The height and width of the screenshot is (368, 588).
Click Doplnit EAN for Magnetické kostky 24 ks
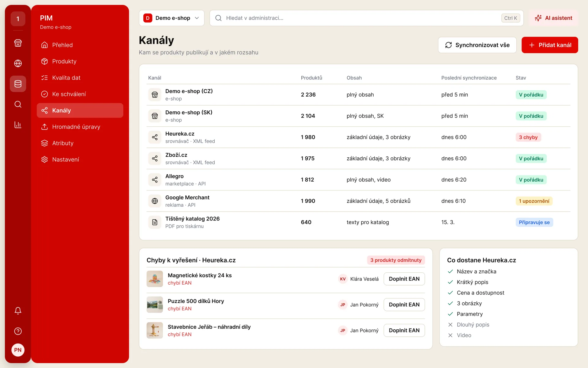pyautogui.click(x=404, y=279)
